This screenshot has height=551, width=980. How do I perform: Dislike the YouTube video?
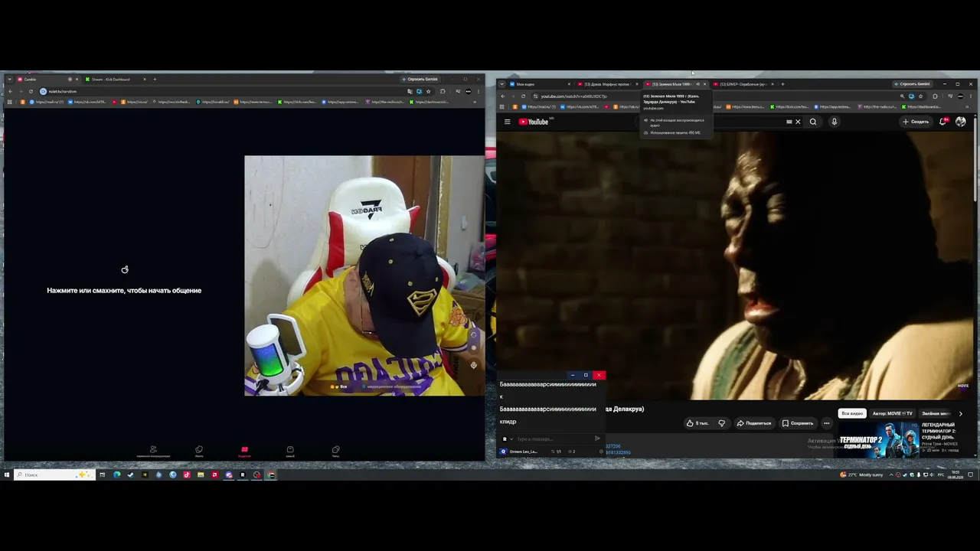721,423
